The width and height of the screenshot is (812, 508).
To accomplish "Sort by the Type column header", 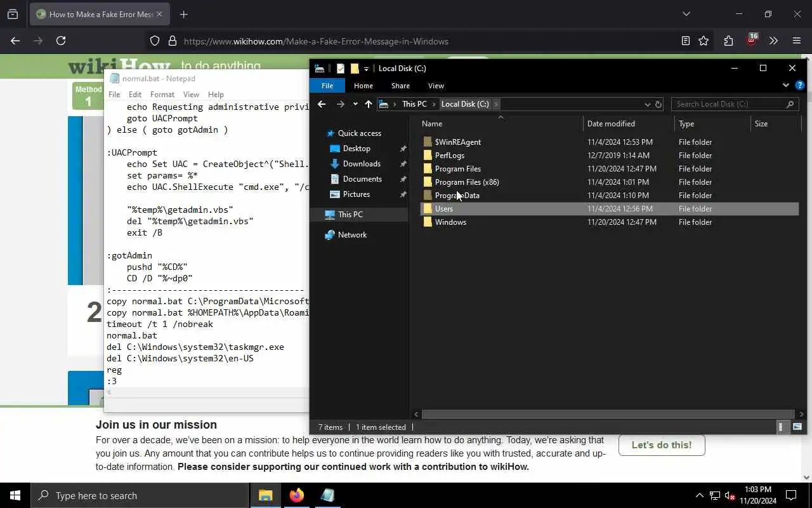I will (686, 124).
